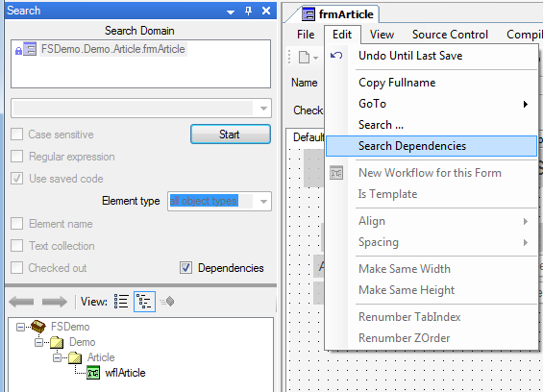Enable Case sensitive checkbox
543x392 pixels.
pyautogui.click(x=17, y=135)
